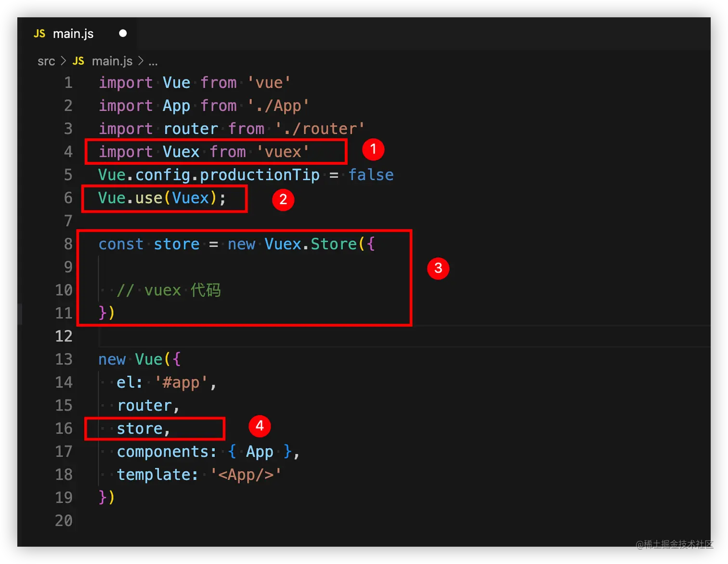
Task: Click line number 1 in the gutter
Action: 68,82
